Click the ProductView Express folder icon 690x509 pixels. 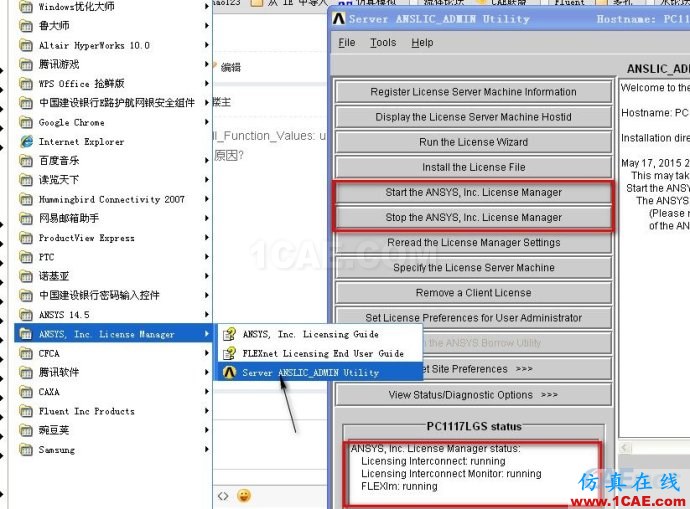pyautogui.click(x=26, y=238)
